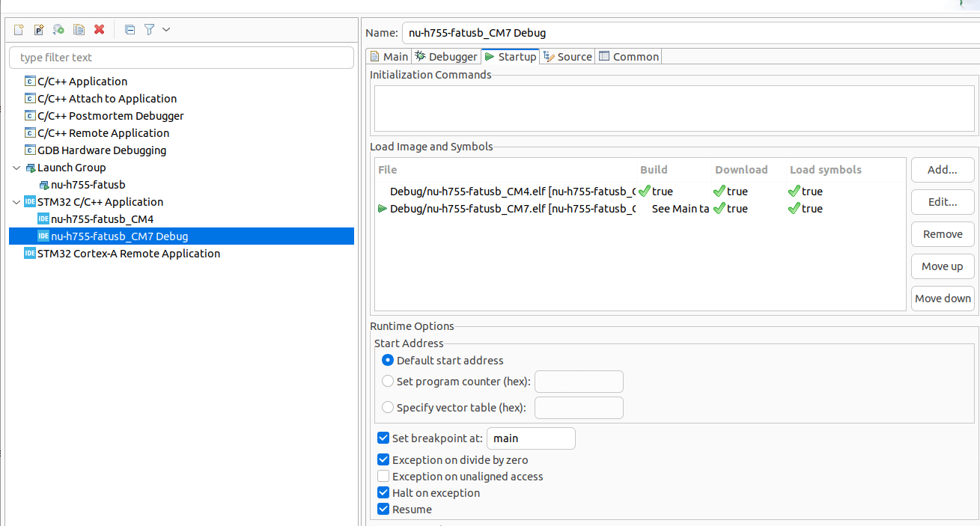Create a new launch configuration prototype

pyautogui.click(x=38, y=29)
